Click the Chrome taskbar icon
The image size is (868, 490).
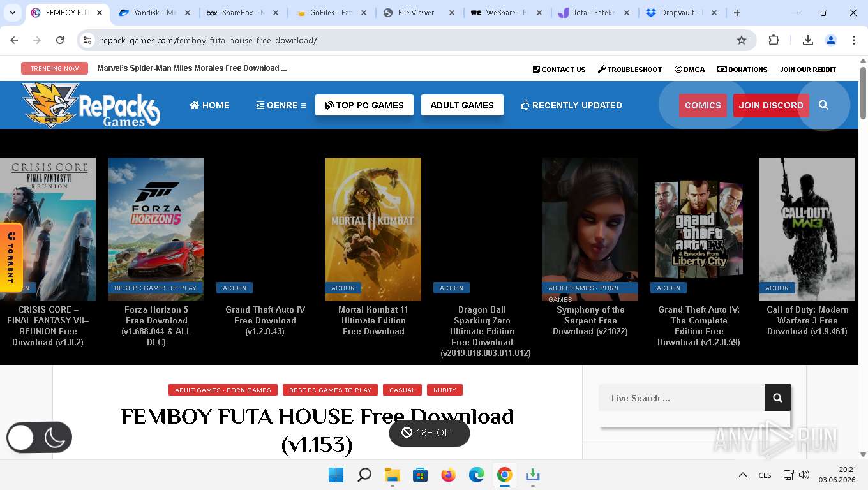(x=504, y=475)
